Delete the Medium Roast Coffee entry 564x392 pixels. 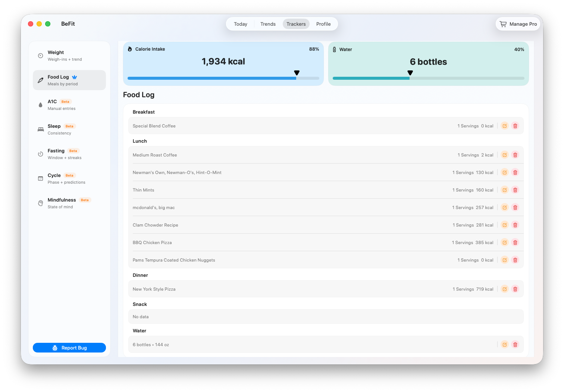515,155
